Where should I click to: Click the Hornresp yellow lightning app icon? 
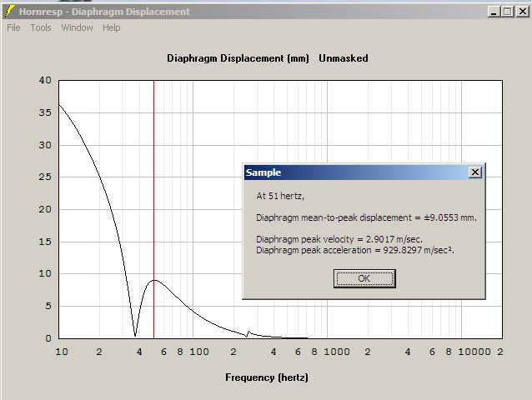[x=9, y=12]
